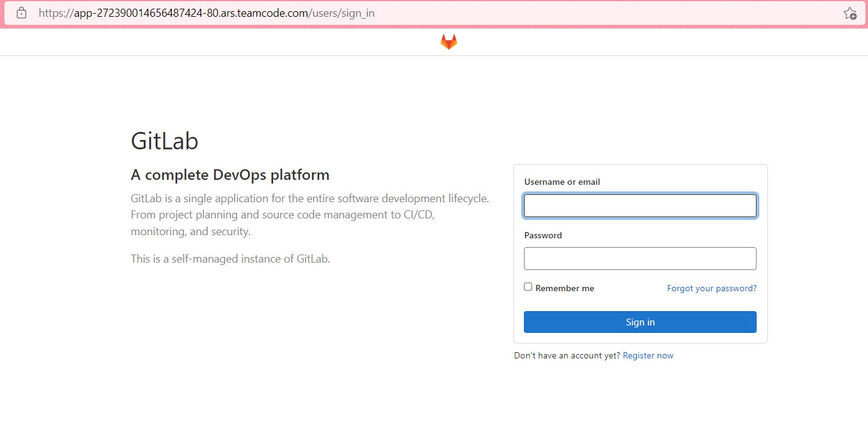Open the Forgot your password link
The image size is (868, 425).
click(x=712, y=288)
